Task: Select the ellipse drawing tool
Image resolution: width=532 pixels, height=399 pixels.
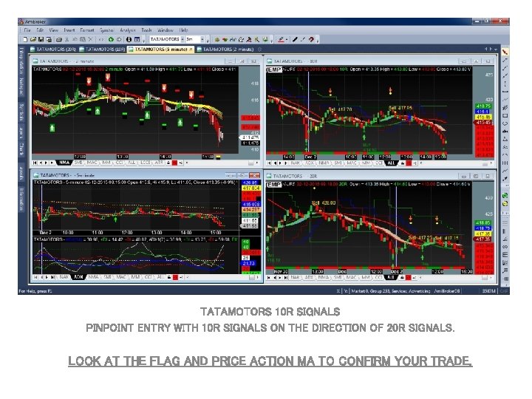Action: 505,123
